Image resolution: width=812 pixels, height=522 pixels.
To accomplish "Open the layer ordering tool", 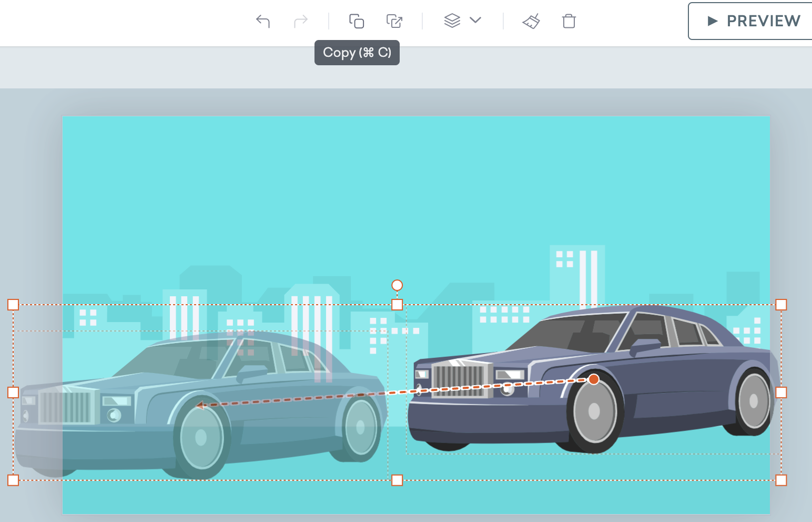I will coord(451,21).
